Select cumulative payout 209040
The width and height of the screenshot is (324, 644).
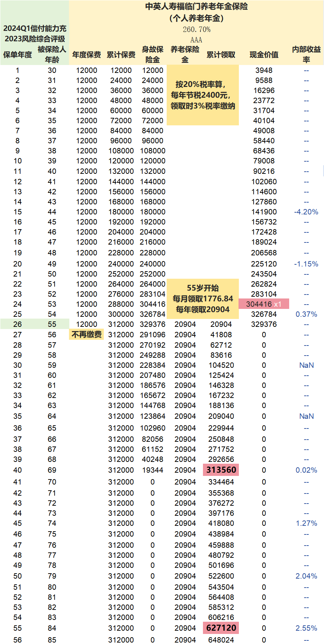pyautogui.click(x=221, y=416)
